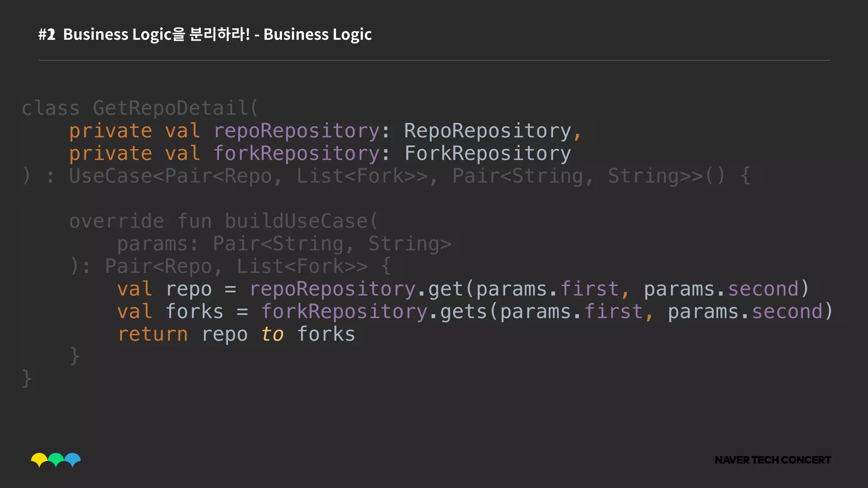Click "repoRepository: RepoRepository," constructor parameter line

coord(325,131)
